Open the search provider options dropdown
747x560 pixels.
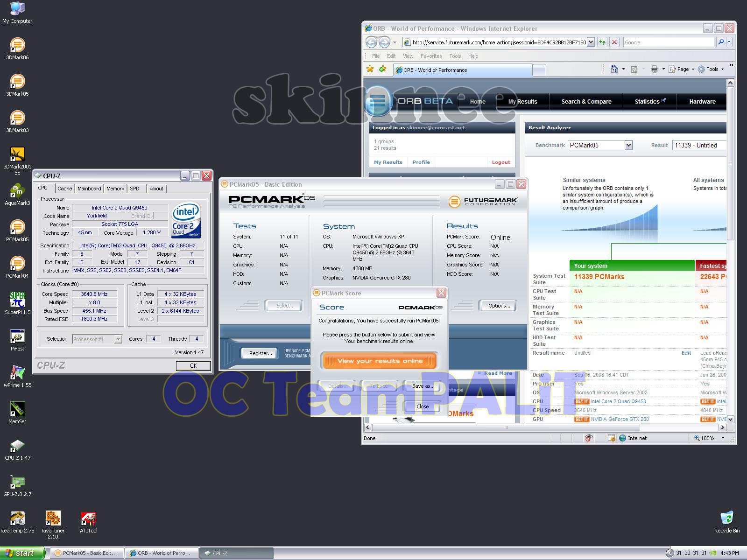(x=729, y=42)
